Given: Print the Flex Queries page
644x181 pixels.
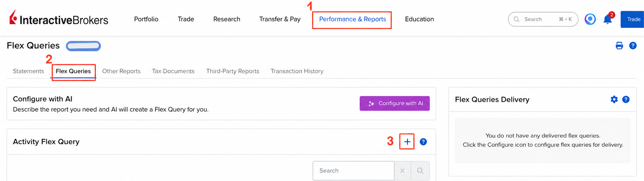Looking at the screenshot, I should 619,46.
